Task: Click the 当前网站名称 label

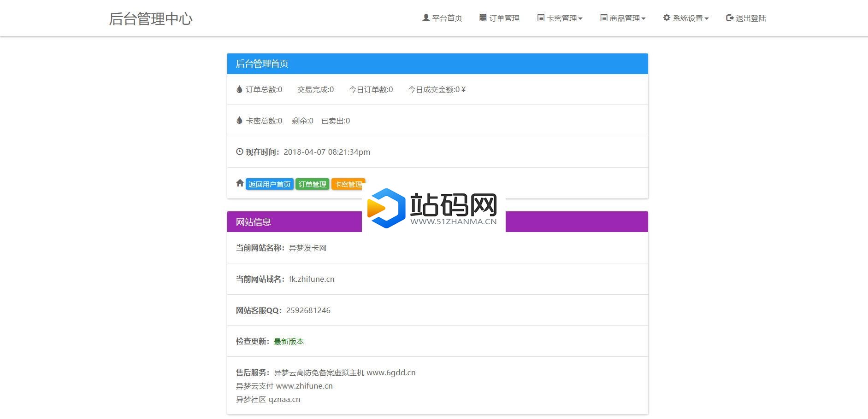Action: coord(261,248)
